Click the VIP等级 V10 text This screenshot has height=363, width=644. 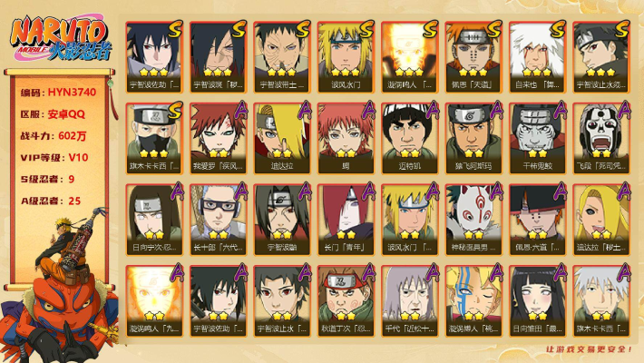[54, 157]
